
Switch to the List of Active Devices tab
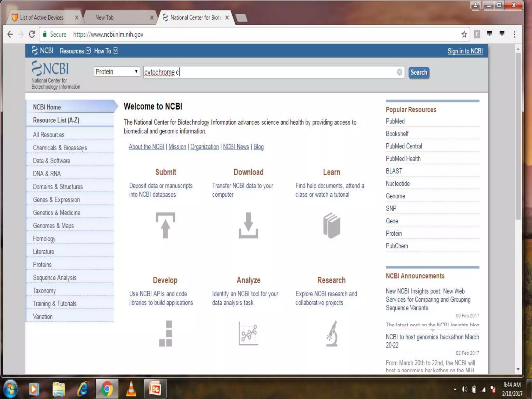pos(42,18)
